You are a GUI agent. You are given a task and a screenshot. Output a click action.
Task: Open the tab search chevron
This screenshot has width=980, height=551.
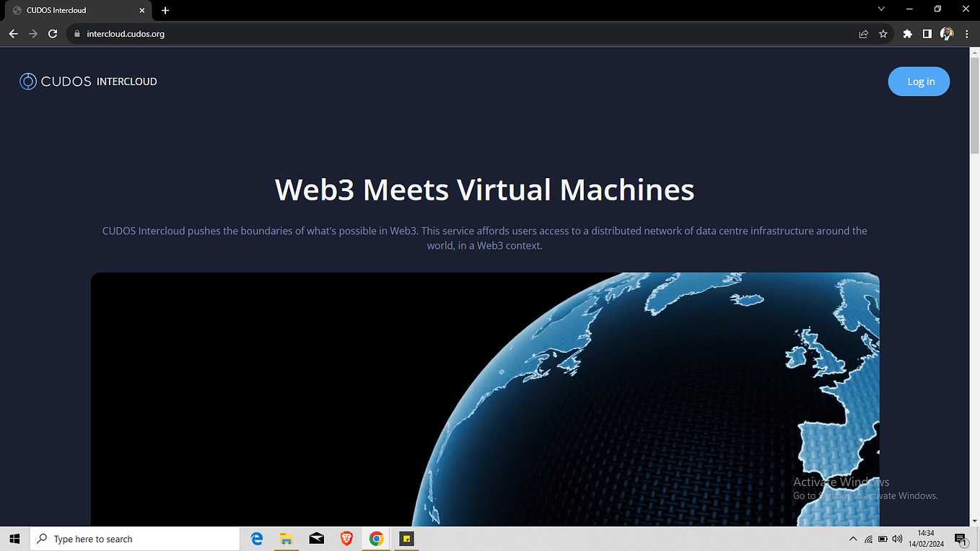point(881,10)
